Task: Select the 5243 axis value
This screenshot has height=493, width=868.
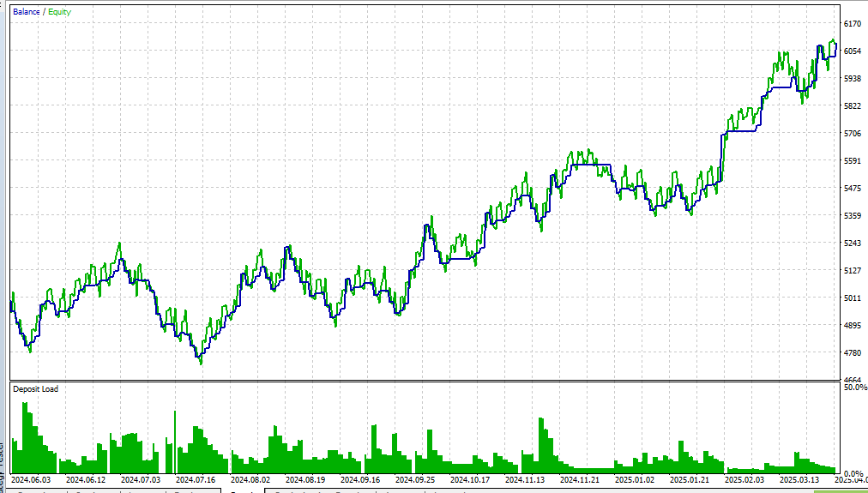Action: click(x=853, y=243)
